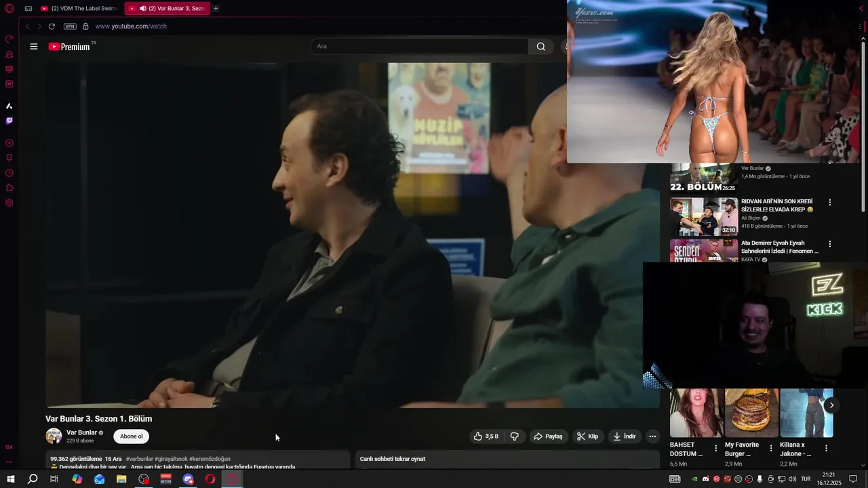This screenshot has height=488, width=868.
Task: Open Windows Start menu
Action: pos(10,479)
